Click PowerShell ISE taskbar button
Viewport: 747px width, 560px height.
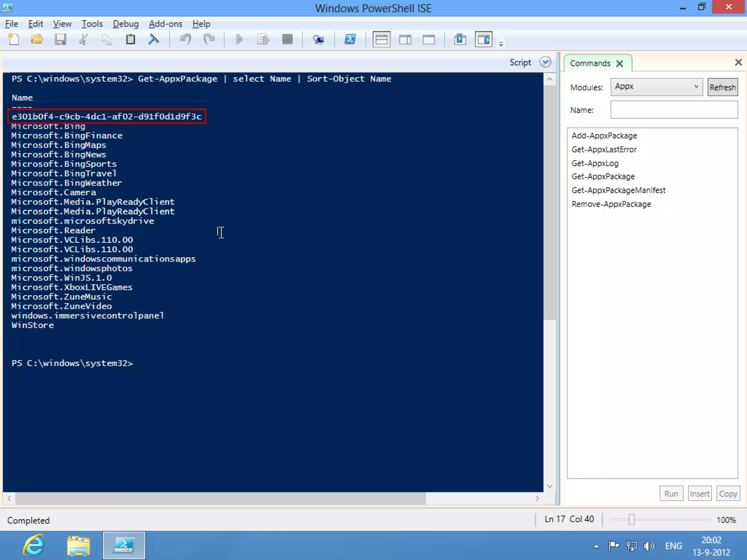pos(124,545)
